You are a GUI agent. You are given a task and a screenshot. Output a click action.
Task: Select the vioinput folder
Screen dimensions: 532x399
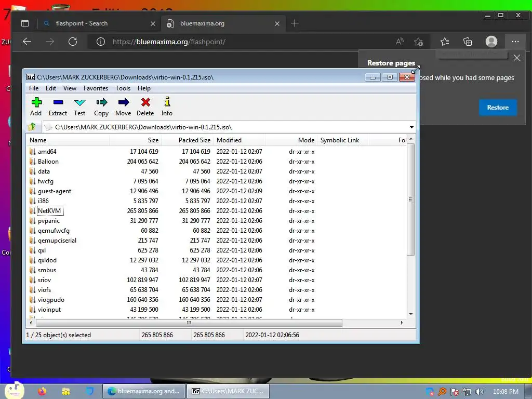click(x=49, y=310)
